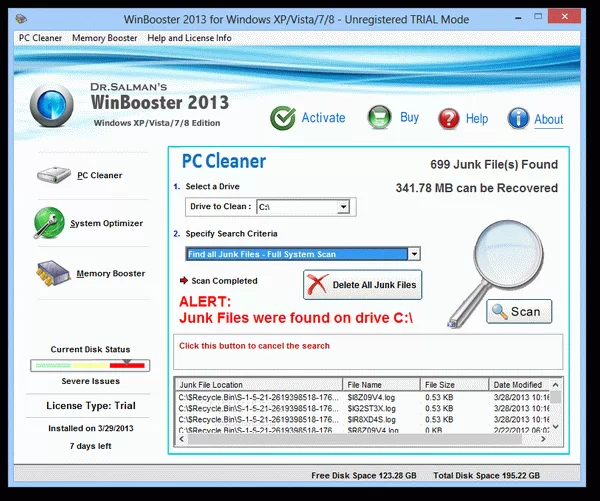The width and height of the screenshot is (600, 501).
Task: Click the red question mark Help icon
Action: 448,118
